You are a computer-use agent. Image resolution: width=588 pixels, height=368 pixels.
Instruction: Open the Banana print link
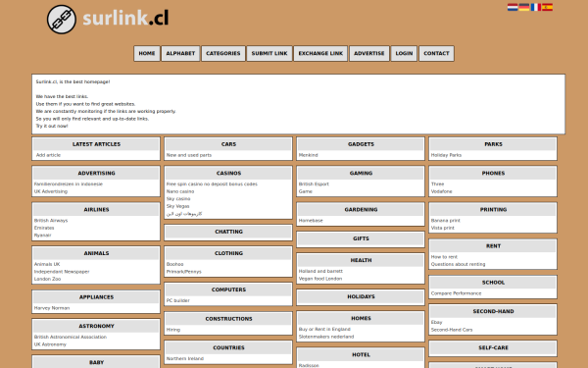[445, 221]
